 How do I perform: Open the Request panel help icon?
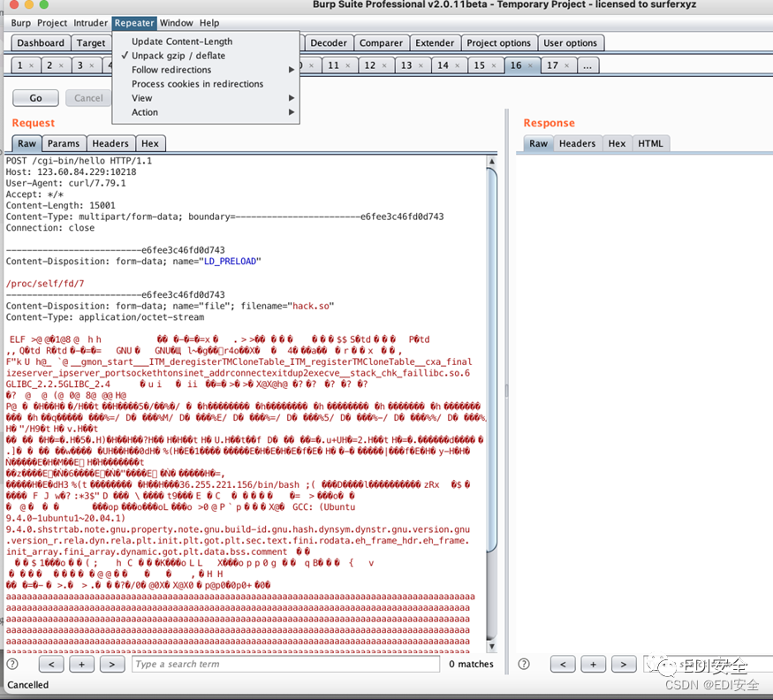(12, 664)
